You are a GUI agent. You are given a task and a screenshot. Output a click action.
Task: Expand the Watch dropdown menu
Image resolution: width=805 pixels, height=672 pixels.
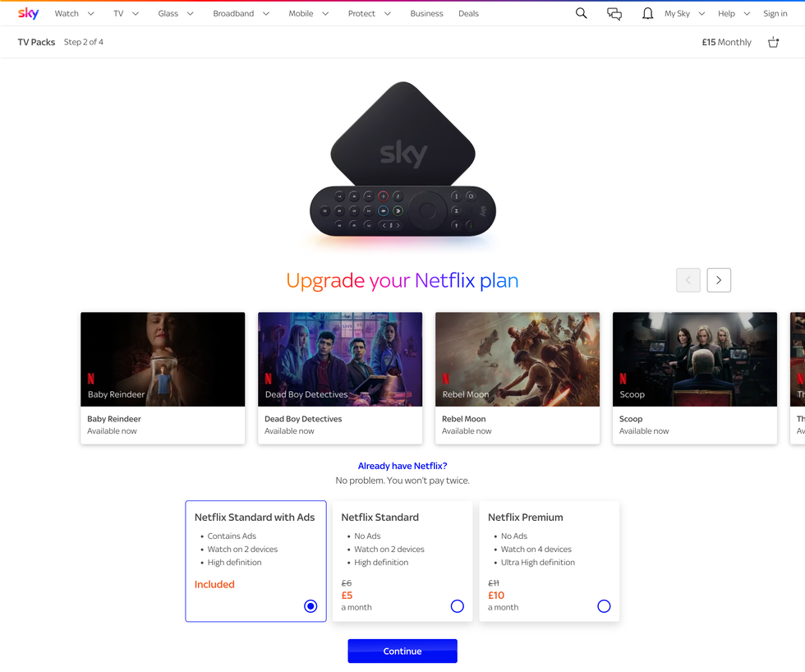click(x=74, y=13)
